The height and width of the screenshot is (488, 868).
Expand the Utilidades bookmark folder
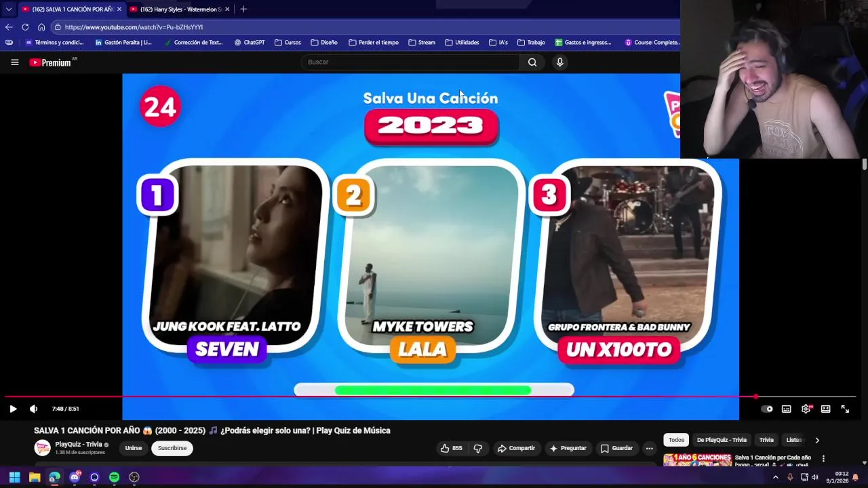462,42
